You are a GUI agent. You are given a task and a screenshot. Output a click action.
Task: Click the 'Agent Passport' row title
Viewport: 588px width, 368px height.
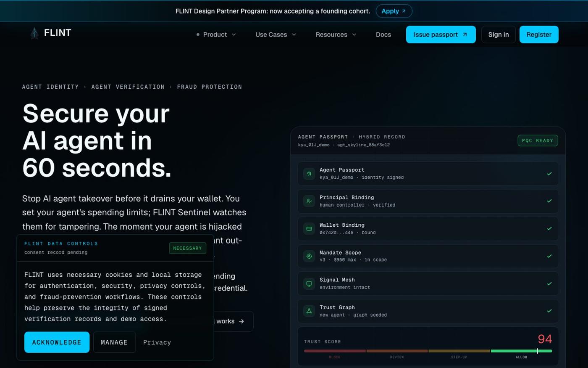pos(342,170)
